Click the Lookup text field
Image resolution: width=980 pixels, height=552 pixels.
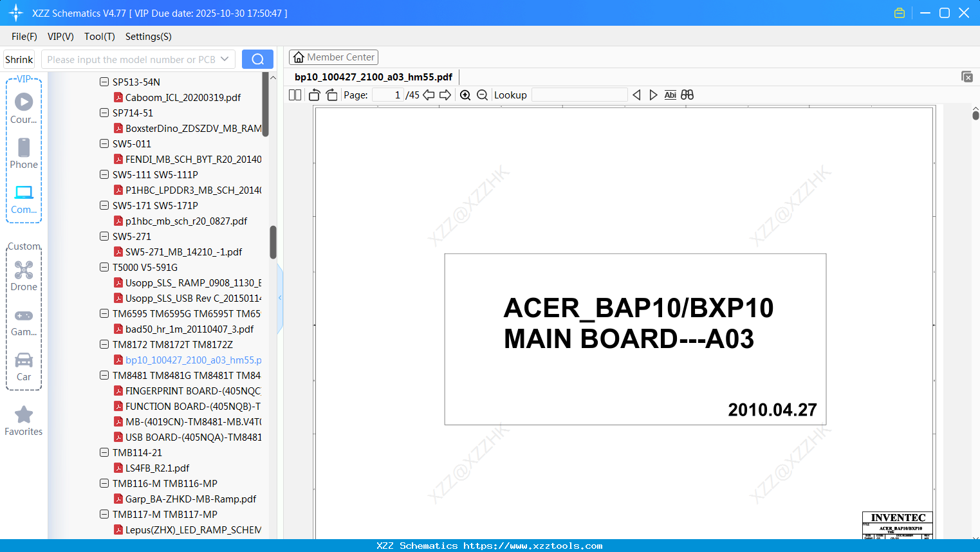(x=579, y=95)
